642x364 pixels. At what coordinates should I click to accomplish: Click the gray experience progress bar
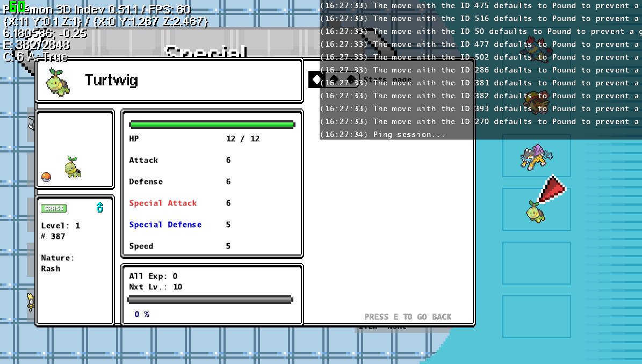pos(210,300)
